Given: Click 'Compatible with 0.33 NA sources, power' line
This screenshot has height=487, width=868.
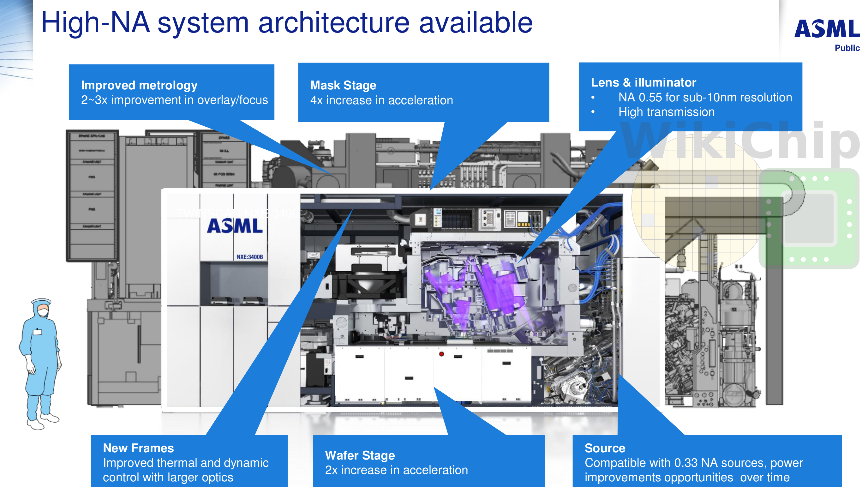Looking at the screenshot, I should tap(693, 462).
